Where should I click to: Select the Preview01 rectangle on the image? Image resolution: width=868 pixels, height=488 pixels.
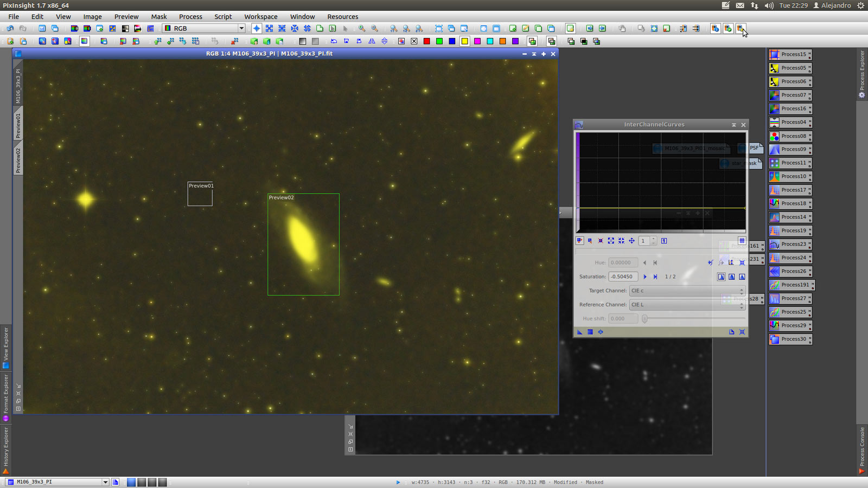tap(200, 194)
